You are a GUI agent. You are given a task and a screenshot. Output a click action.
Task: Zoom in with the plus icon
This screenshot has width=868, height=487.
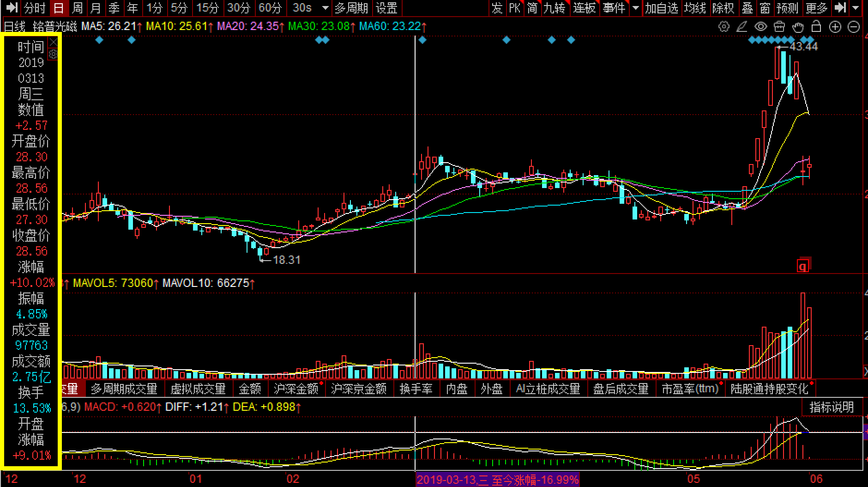pos(835,27)
